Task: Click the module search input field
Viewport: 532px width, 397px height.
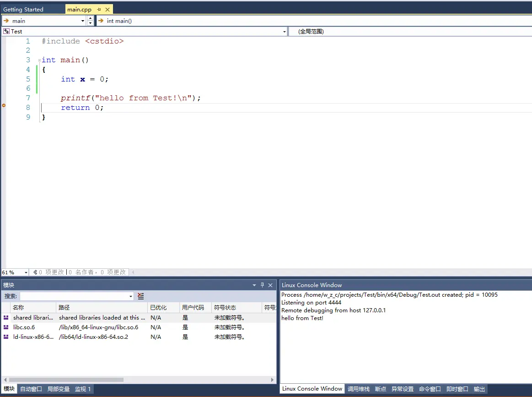Action: [74, 296]
